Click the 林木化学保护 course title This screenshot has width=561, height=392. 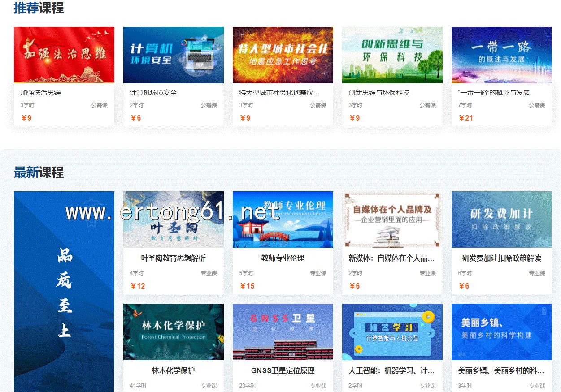click(x=173, y=371)
